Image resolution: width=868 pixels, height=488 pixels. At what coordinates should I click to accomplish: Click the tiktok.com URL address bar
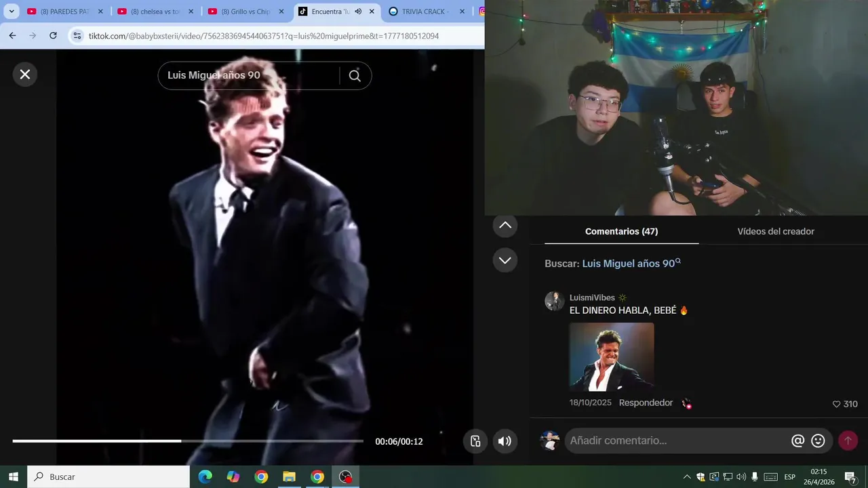point(263,36)
